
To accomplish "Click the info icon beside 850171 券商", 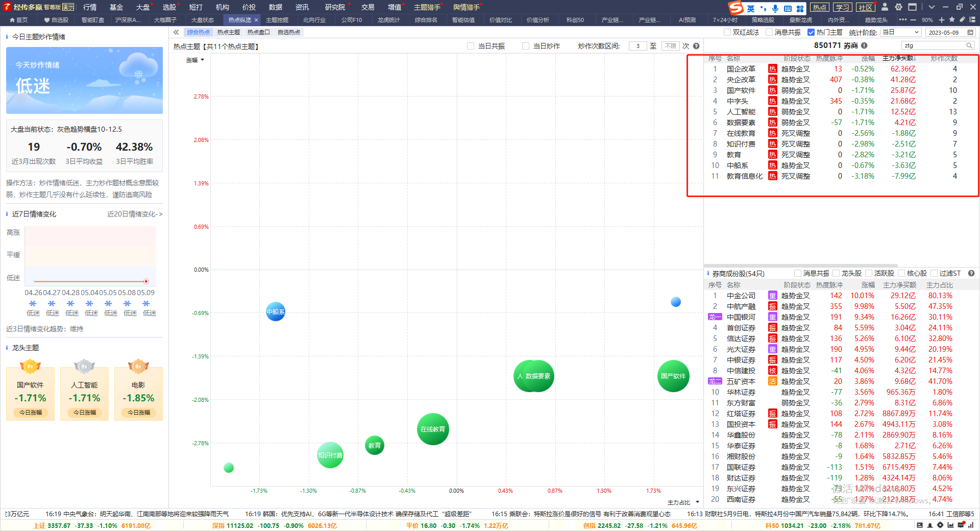I will (864, 45).
